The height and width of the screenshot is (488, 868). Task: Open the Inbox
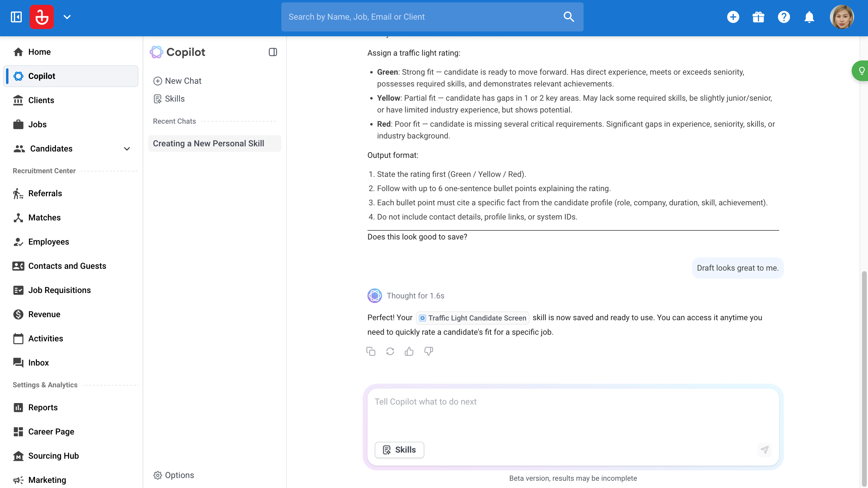pyautogui.click(x=71, y=363)
